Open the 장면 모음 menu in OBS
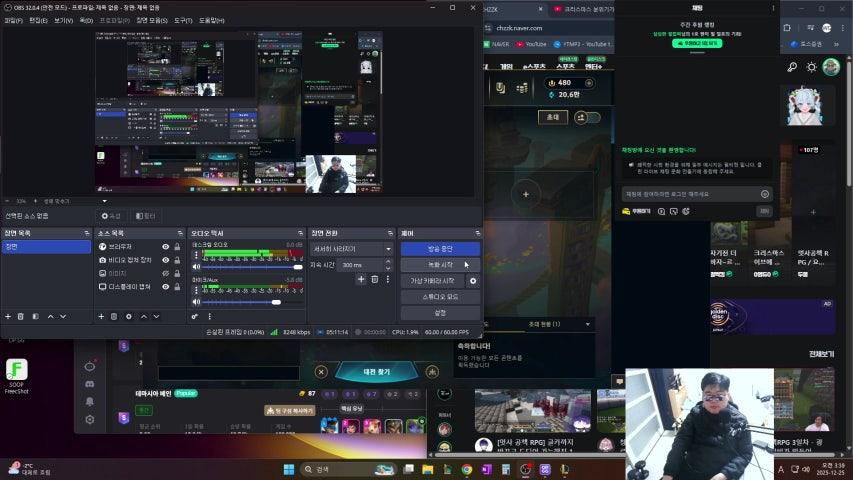853x480 pixels. [x=152, y=20]
